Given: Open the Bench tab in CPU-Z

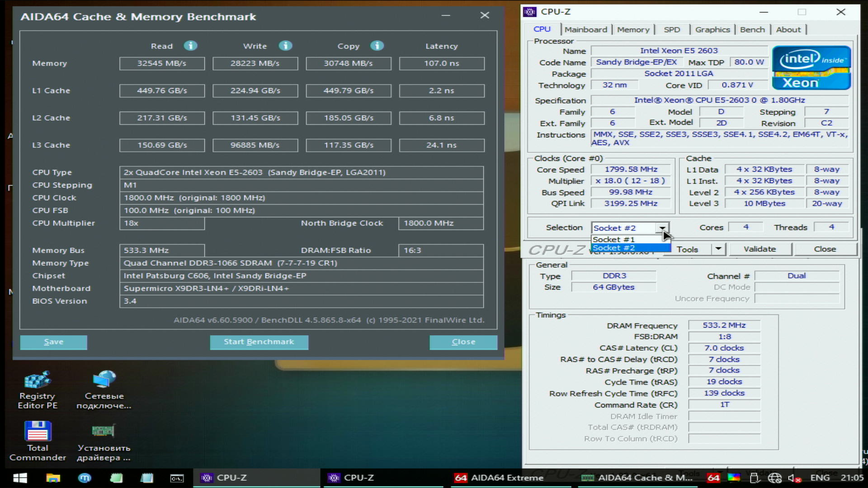Looking at the screenshot, I should [x=752, y=29].
